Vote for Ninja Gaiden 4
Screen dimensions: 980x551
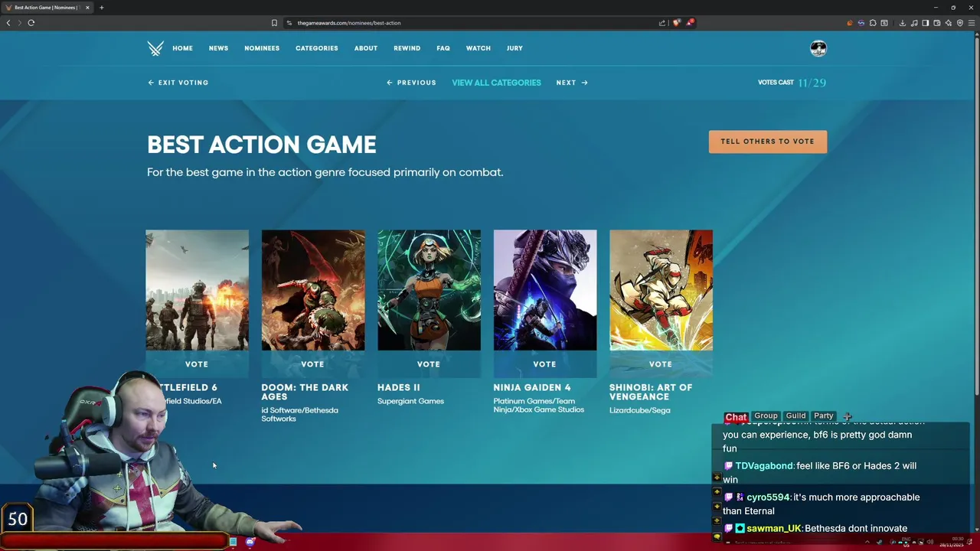(x=544, y=364)
